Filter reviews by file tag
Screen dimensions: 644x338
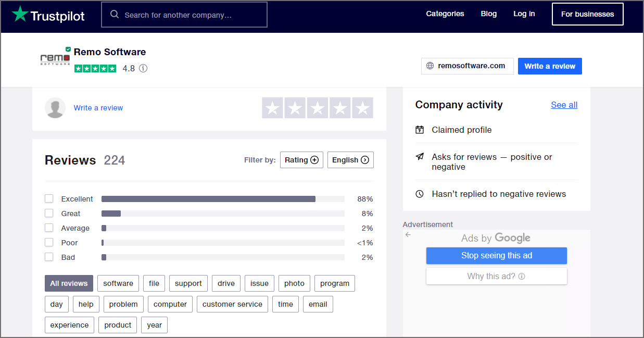pos(154,283)
